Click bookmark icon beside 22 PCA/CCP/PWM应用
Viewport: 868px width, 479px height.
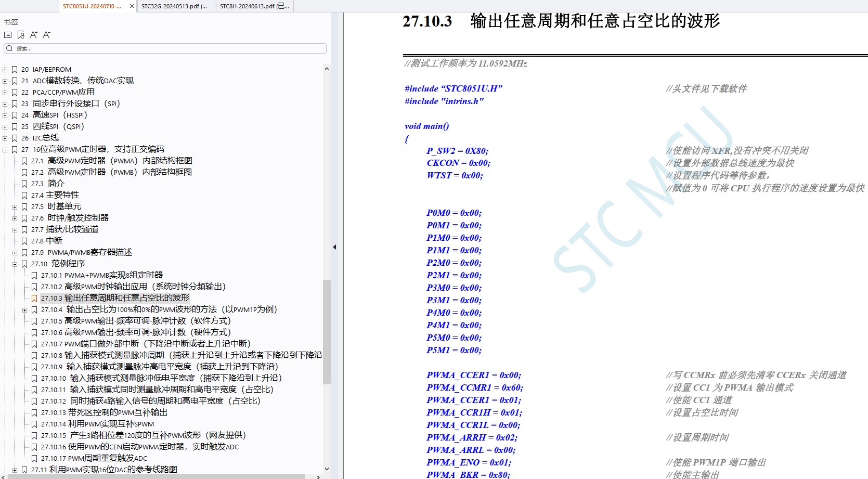(x=15, y=93)
